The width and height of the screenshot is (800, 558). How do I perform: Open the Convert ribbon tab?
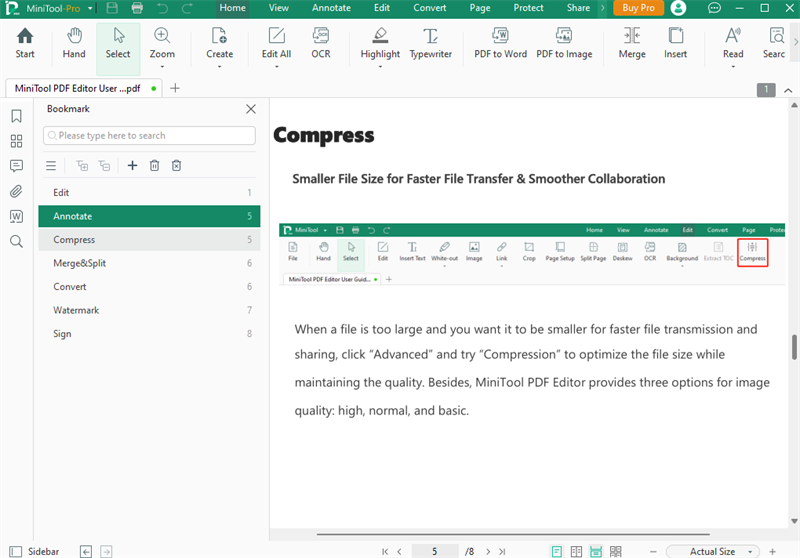point(430,8)
